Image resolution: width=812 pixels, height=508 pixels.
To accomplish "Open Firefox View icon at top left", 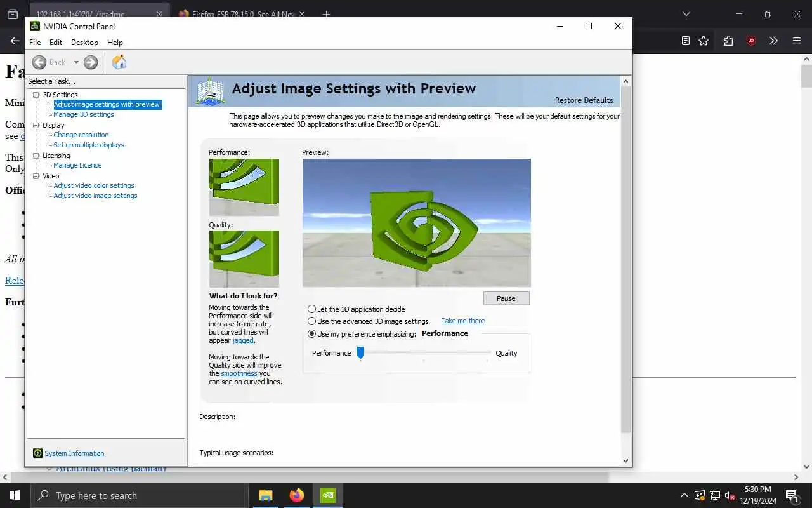I will point(13,14).
